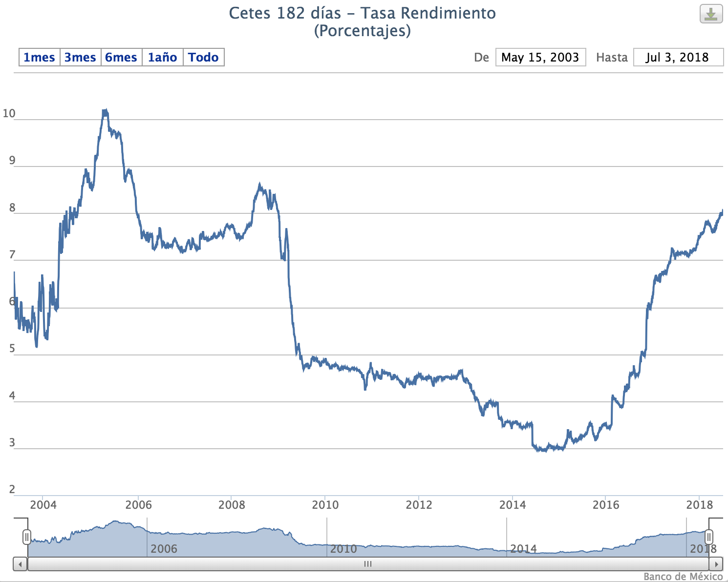The image size is (728, 582).
Task: Show the full range with Todo
Action: (x=203, y=57)
